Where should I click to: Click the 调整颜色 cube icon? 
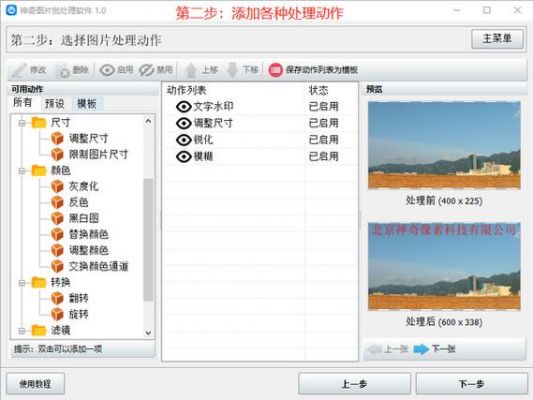[x=57, y=250]
